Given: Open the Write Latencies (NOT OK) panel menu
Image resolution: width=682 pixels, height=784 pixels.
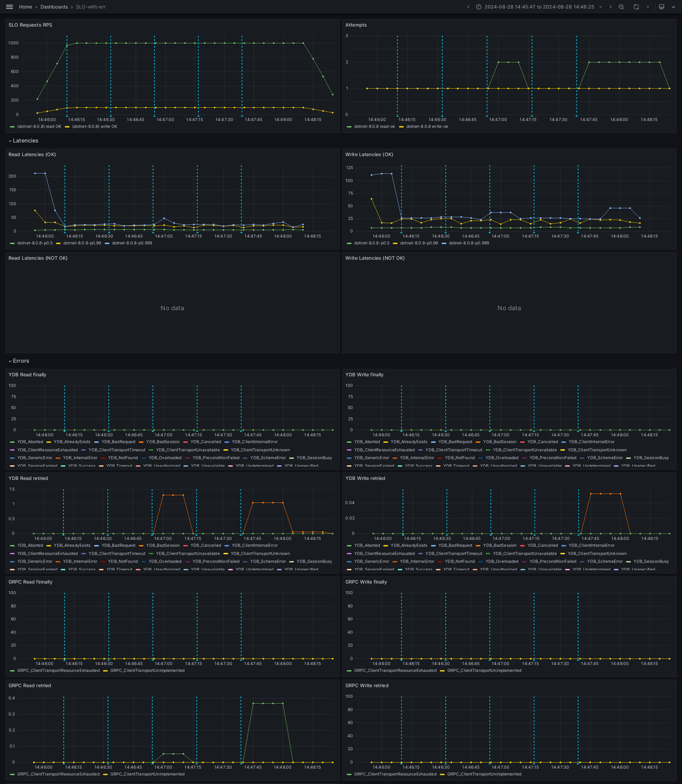Looking at the screenshot, I should (375, 258).
